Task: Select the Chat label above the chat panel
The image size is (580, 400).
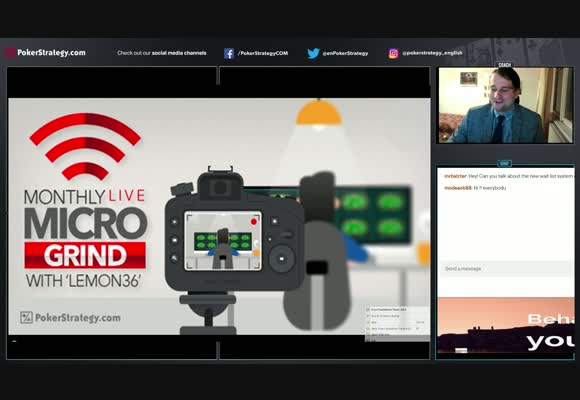Action: [505, 163]
